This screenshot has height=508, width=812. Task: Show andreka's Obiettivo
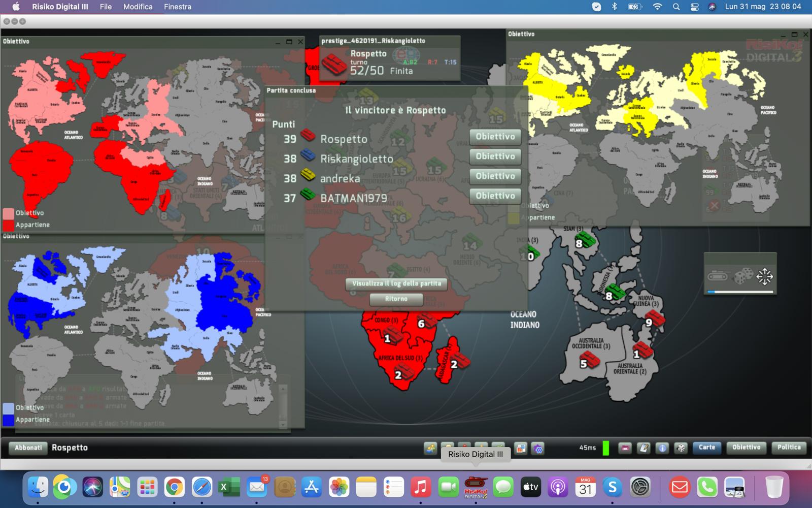(495, 176)
